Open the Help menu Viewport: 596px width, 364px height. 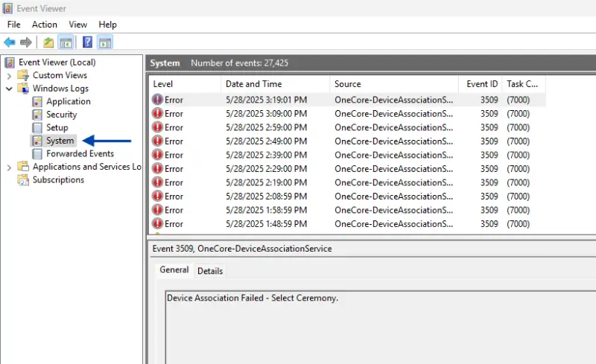[x=107, y=25]
